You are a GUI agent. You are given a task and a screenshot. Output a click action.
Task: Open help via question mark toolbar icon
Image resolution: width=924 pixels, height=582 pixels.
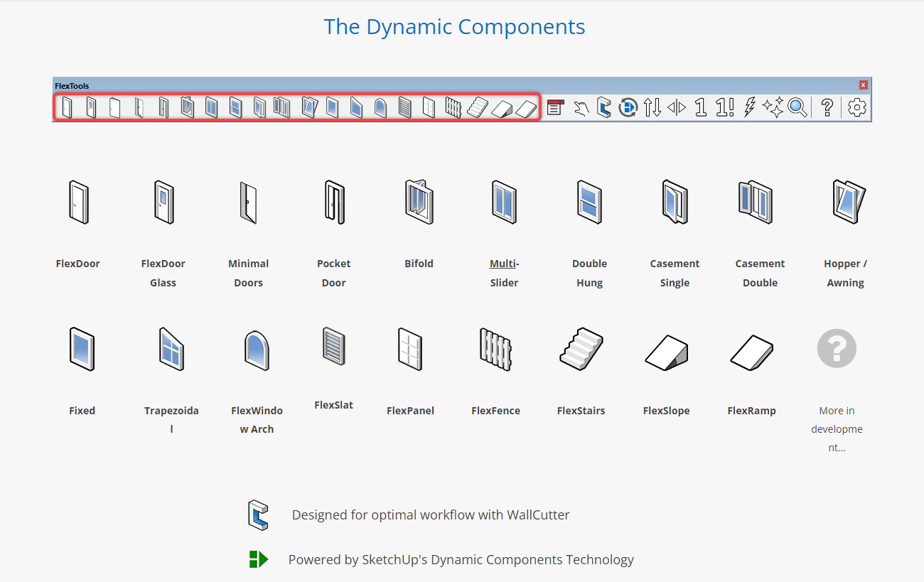coord(827,107)
